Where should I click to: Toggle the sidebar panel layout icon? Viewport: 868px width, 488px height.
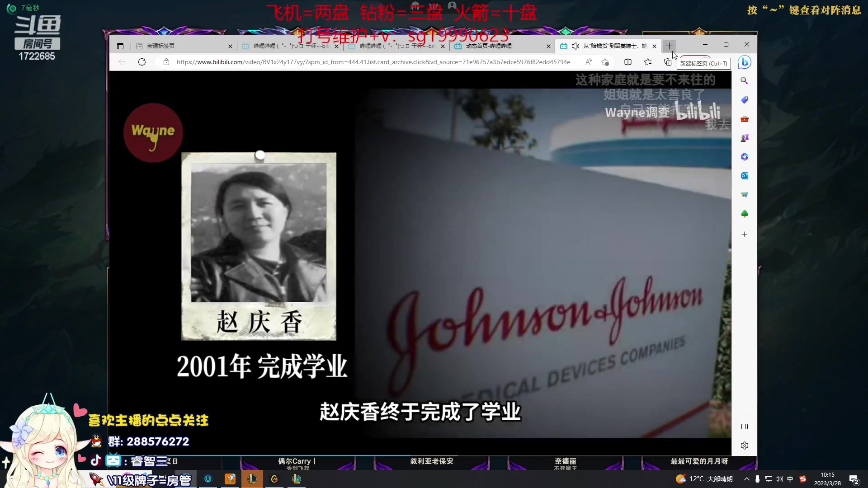(x=744, y=427)
